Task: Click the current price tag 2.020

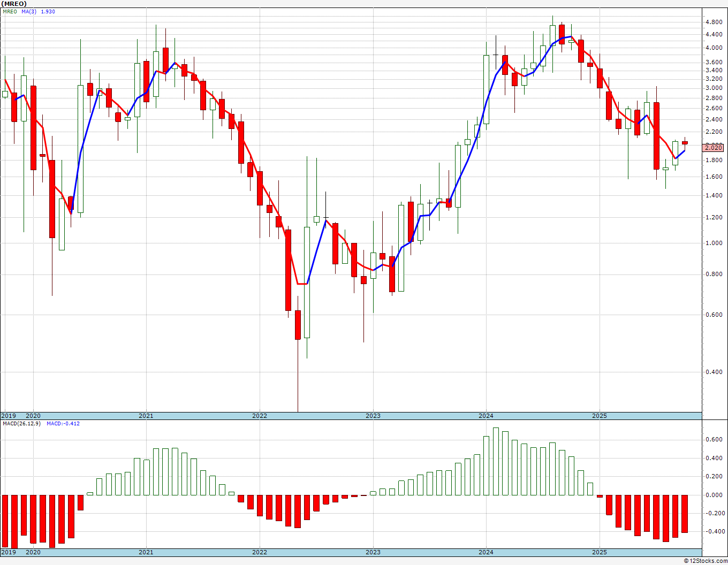Action: [x=714, y=148]
